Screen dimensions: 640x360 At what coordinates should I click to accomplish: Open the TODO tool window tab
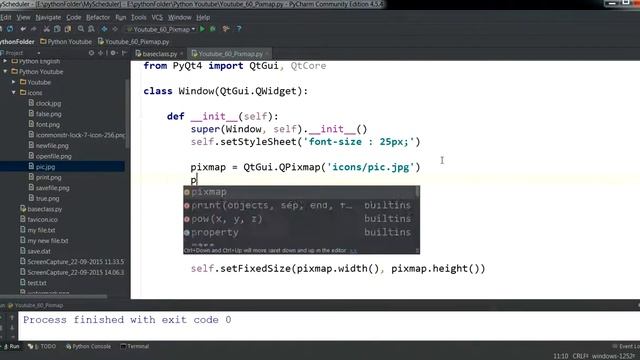pyautogui.click(x=42, y=347)
